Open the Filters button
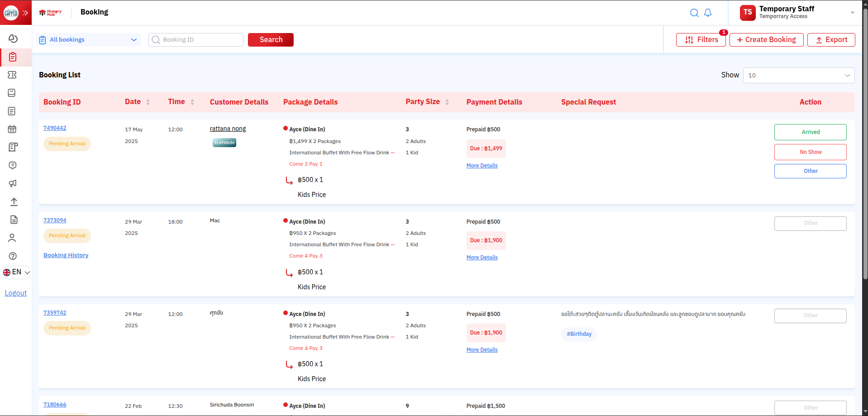The width and height of the screenshot is (868, 416). pyautogui.click(x=701, y=40)
